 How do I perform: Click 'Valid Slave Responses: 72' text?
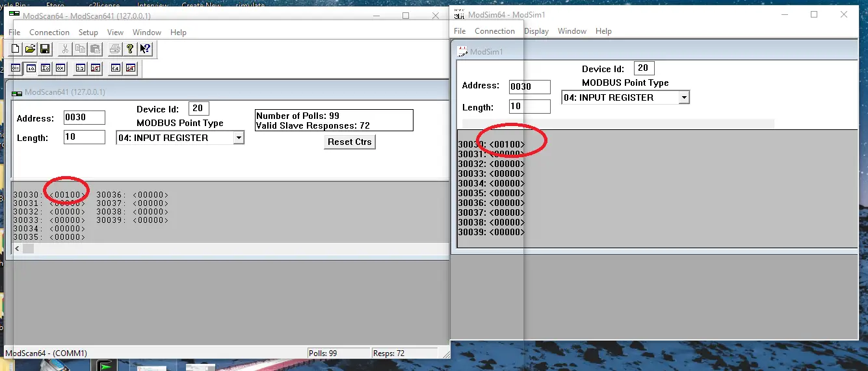[313, 125]
